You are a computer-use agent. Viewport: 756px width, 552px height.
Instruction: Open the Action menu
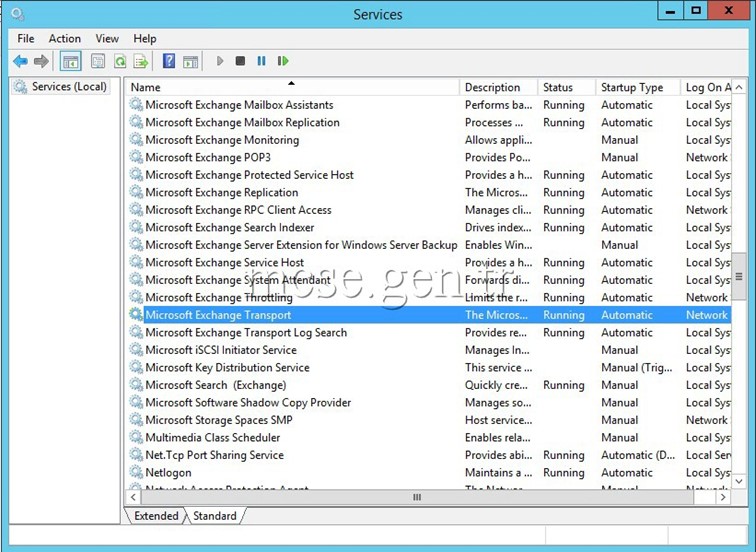pos(65,39)
